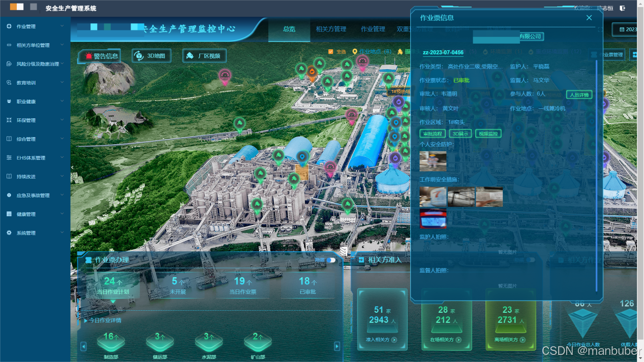Image resolution: width=644 pixels, height=362 pixels.
Task: Expand the 今日作业详情 disclosure triangle
Action: 85,321
